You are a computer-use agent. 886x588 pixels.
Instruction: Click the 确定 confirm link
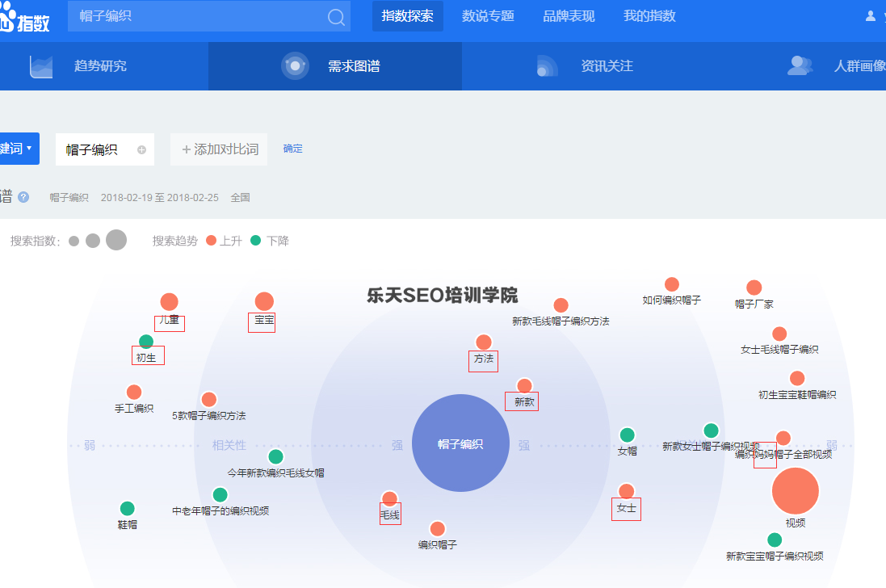click(x=292, y=149)
